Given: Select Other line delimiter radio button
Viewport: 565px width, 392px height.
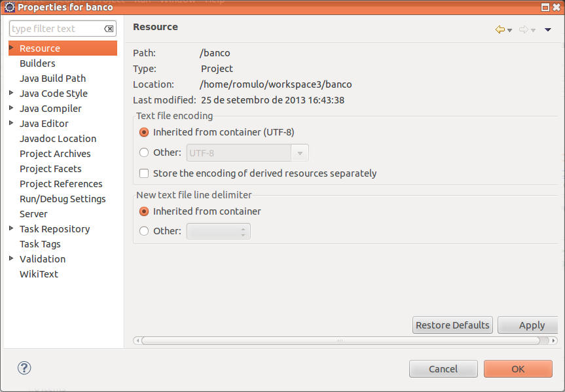Looking at the screenshot, I should pos(144,231).
